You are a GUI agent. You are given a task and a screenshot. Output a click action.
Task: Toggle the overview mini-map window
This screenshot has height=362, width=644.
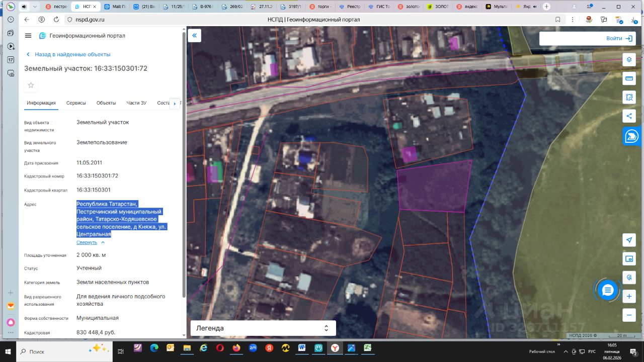point(628,259)
